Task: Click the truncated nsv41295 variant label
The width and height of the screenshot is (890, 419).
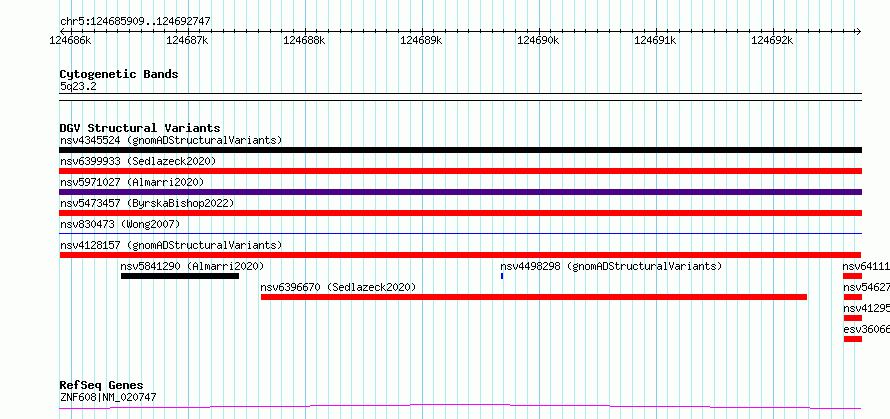Action: point(866,308)
